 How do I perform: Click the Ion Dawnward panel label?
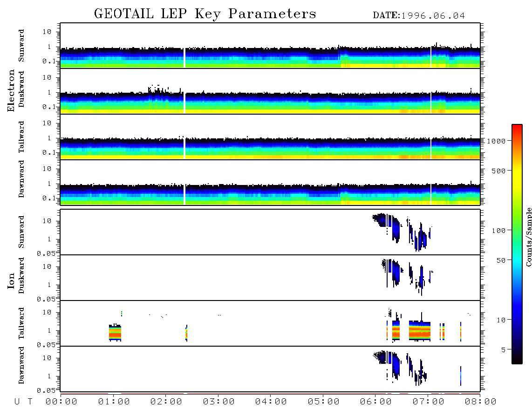[x=21, y=365]
